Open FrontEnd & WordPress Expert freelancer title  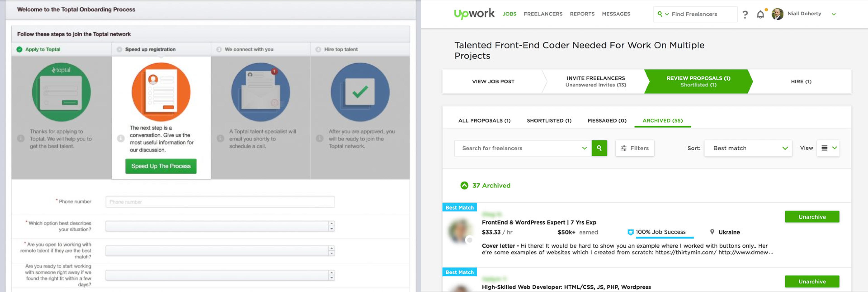pos(539,223)
